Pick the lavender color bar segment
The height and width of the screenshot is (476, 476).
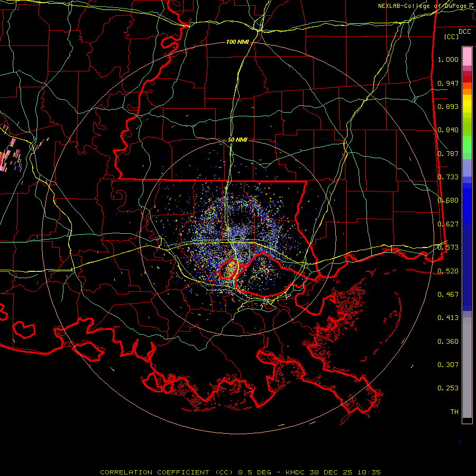coord(467,168)
